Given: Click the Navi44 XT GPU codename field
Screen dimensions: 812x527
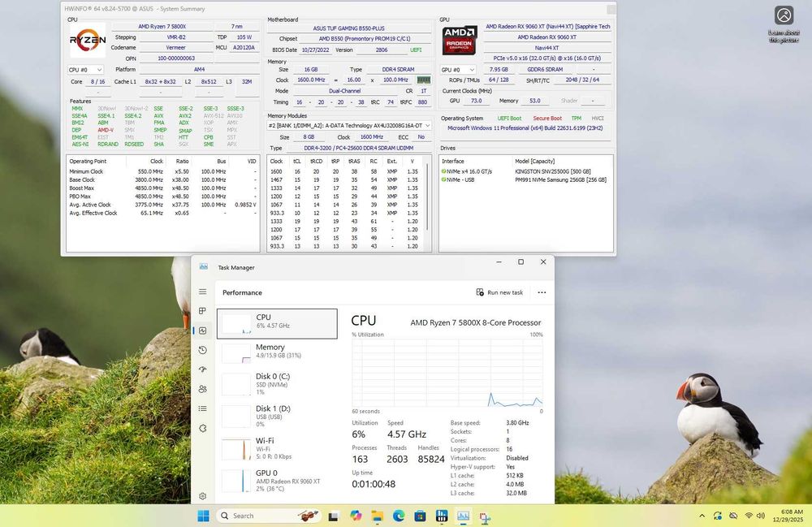Looking at the screenshot, I should tap(546, 48).
